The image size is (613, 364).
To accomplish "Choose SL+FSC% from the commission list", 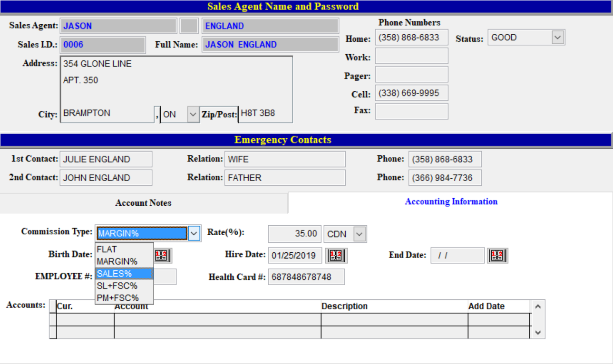I will [x=124, y=286].
